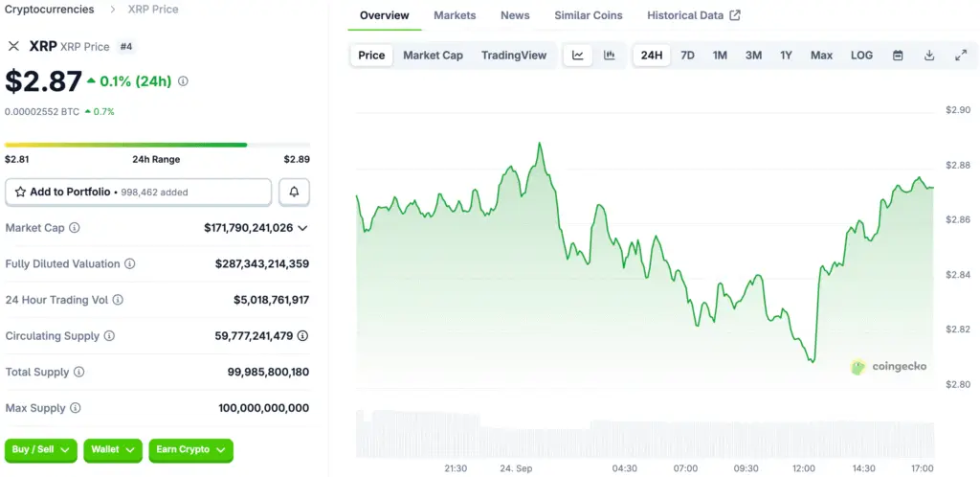Open the Wallet dropdown
Screen dimensions: 980x477
coord(113,450)
